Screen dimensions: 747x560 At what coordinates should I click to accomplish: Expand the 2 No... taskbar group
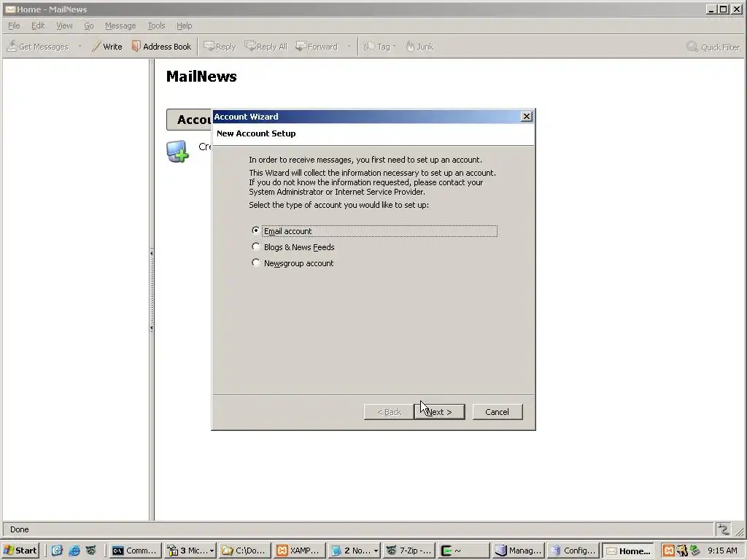click(x=376, y=551)
